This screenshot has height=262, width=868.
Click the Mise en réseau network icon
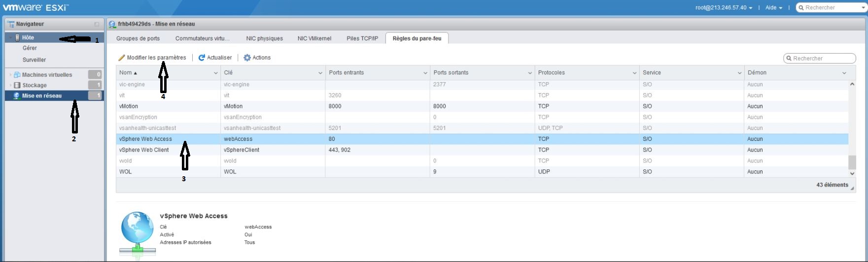(x=17, y=96)
